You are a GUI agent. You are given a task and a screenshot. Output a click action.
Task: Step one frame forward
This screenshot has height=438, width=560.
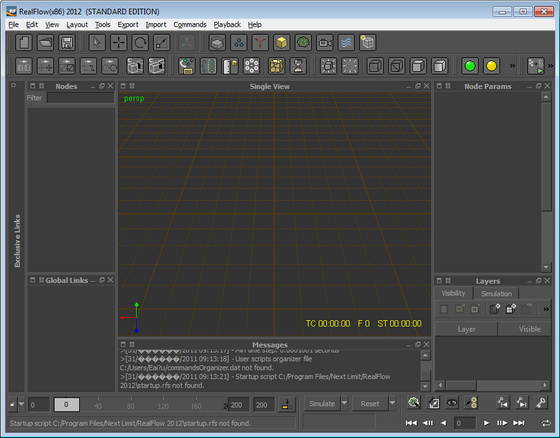502,423
